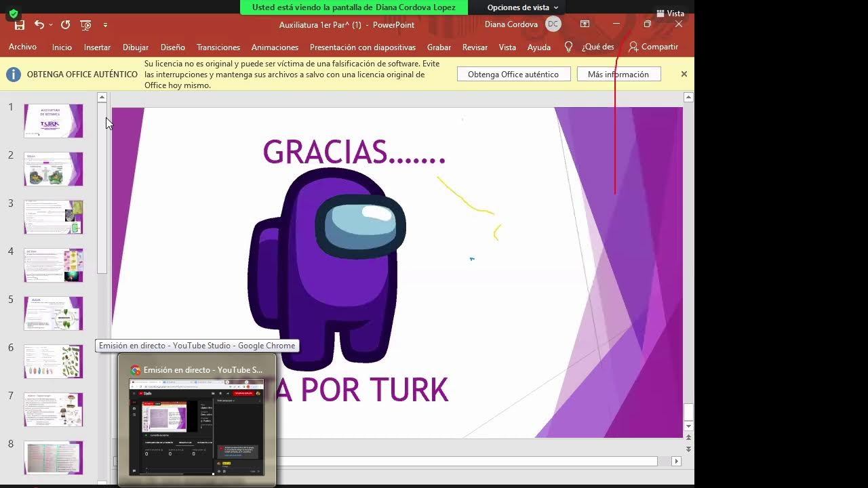Open the Grabar ribbon tab
868x488 pixels.
pyautogui.click(x=439, y=47)
